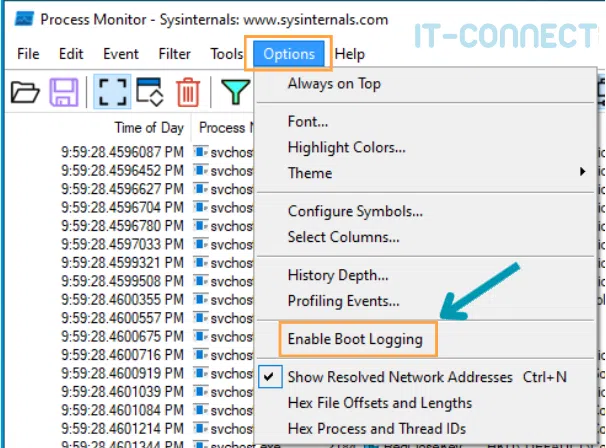This screenshot has height=448, width=606.
Task: Open Profiling Events... setting
Action: click(425, 301)
